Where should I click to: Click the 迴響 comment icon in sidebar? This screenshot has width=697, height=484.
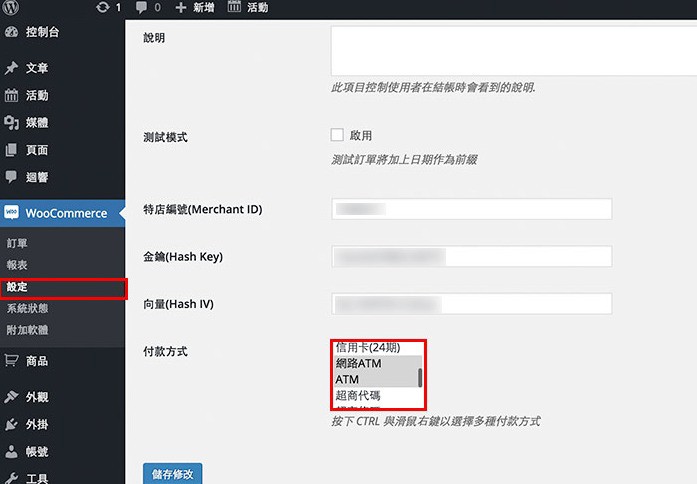pos(11,177)
